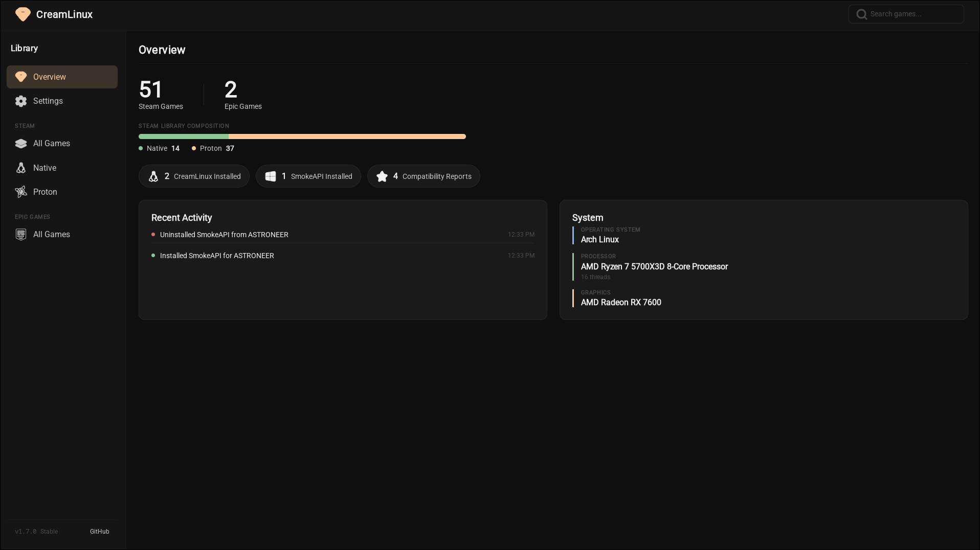Viewport: 980px width, 550px height.
Task: Click the 2 Epic Games stat
Action: pos(243,95)
